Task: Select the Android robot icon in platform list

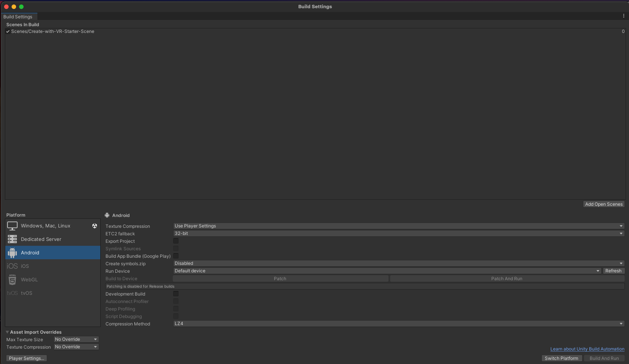Action: coord(12,253)
